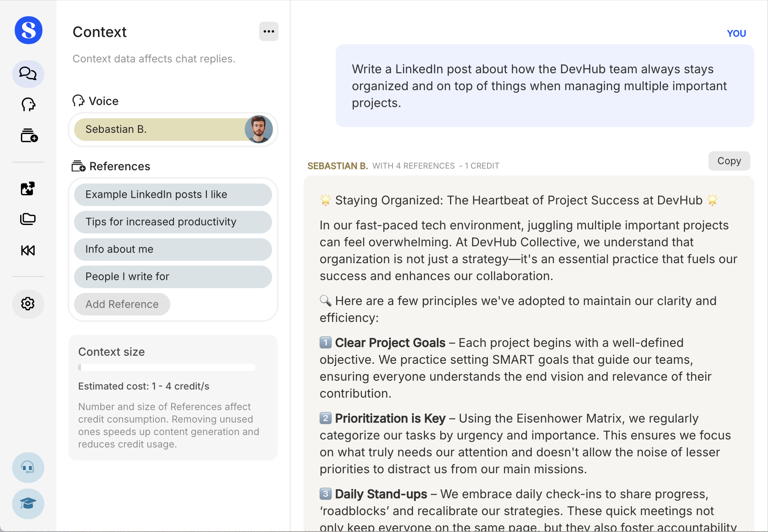This screenshot has width=768, height=532.
Task: Select the Sebastian B. voice
Action: (161, 130)
